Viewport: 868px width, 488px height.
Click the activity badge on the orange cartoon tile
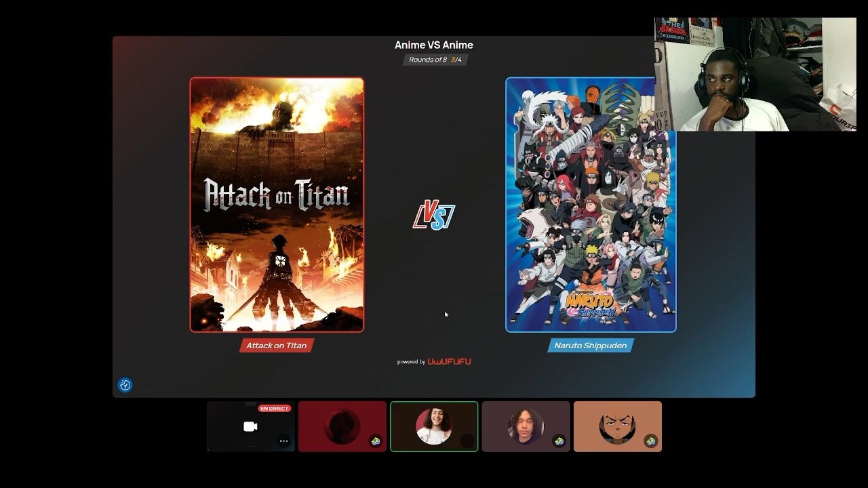click(x=651, y=441)
